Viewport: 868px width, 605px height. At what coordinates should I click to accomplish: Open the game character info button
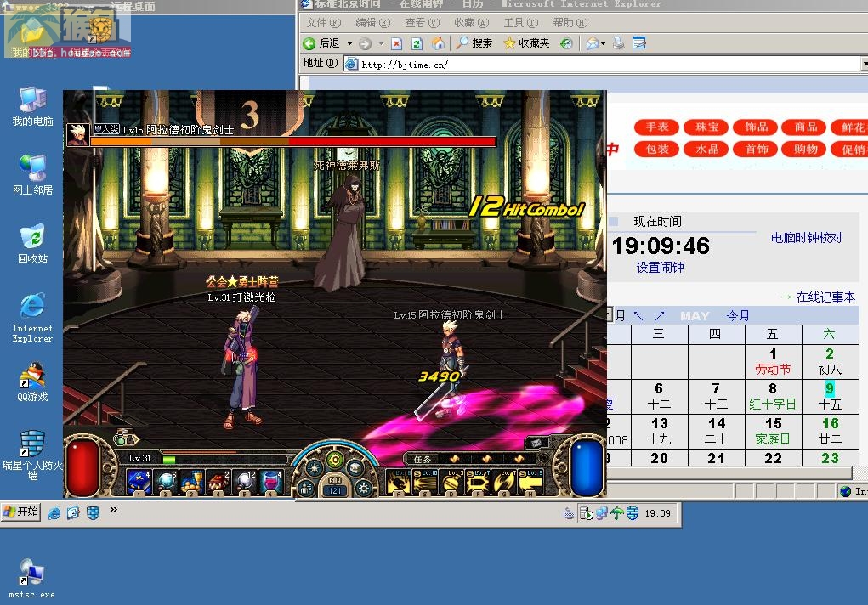[305, 489]
